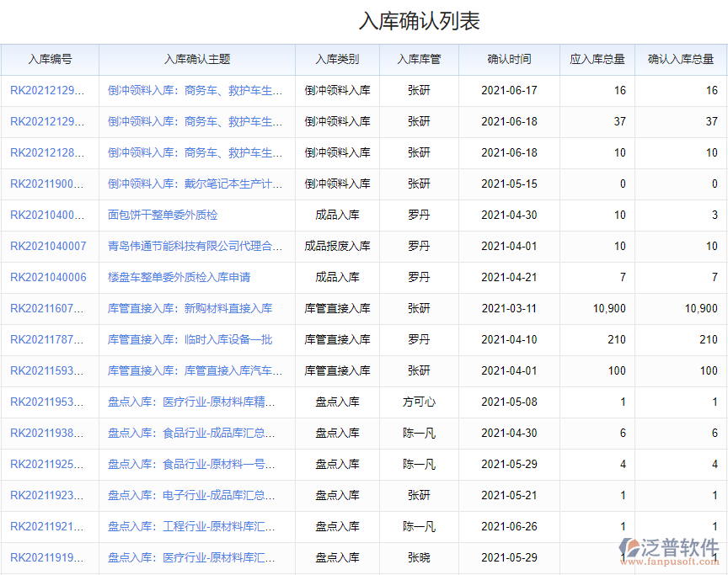
Task: Open 库管直接入库汽车 subject link
Action: pyautogui.click(x=195, y=370)
